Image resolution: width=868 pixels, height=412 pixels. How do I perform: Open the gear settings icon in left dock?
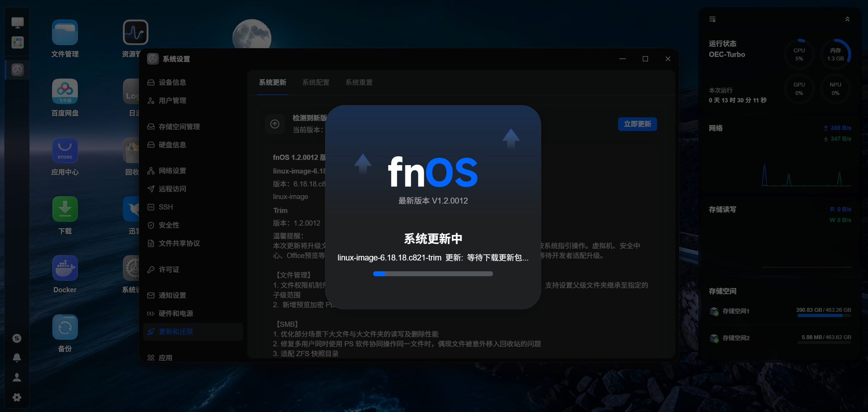17,397
